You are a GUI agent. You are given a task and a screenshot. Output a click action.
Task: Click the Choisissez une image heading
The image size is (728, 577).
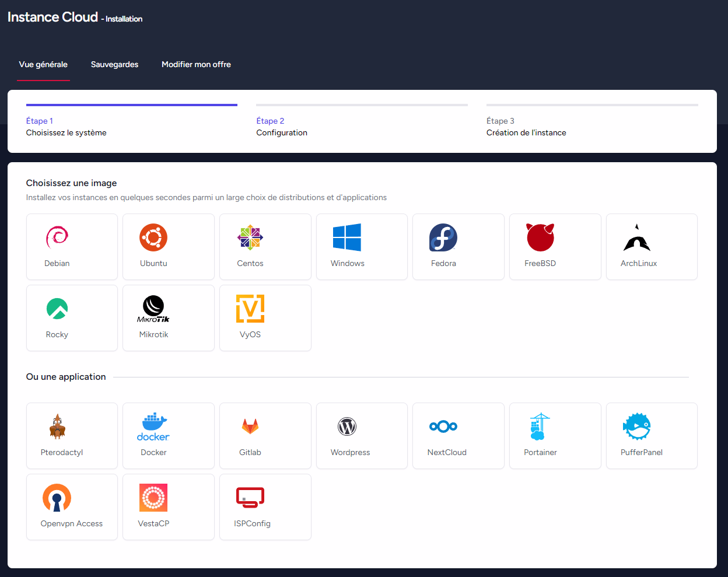[x=72, y=183]
